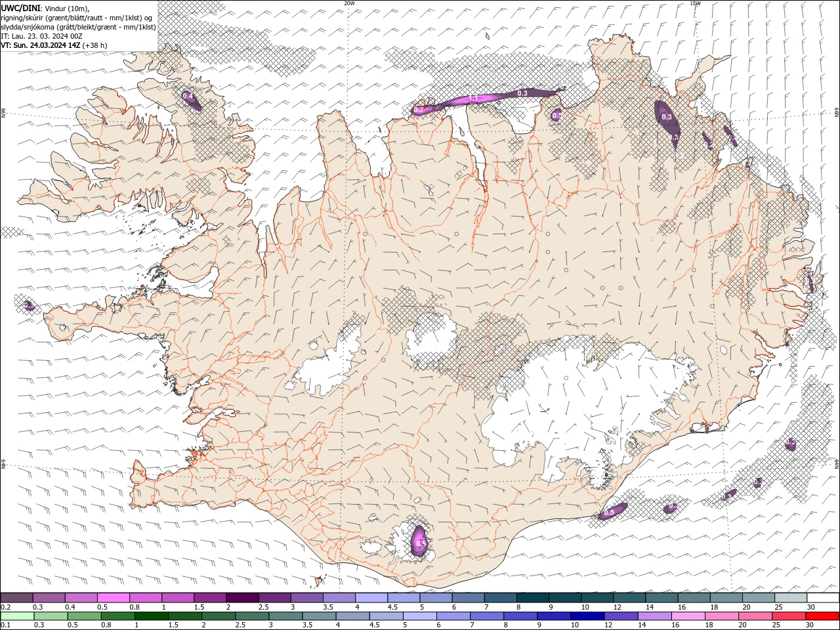Pick the 20 swatch in the lower legend row
This screenshot has height=630, width=840.
tap(754, 616)
